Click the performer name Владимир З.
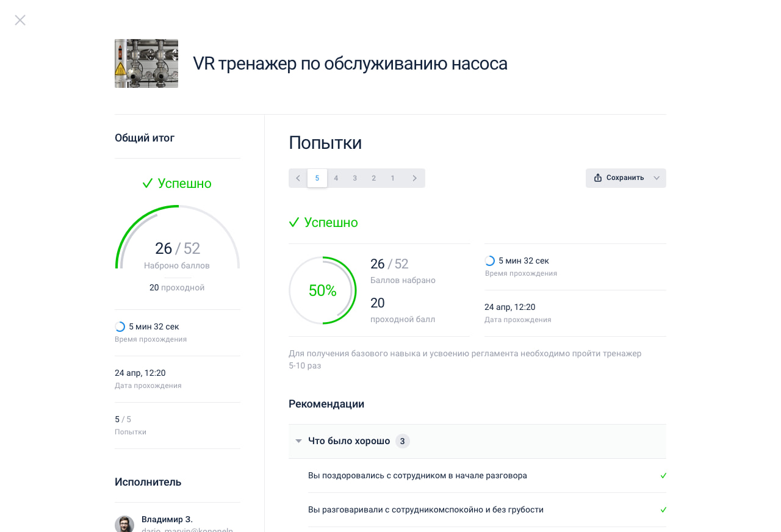 pos(167,519)
